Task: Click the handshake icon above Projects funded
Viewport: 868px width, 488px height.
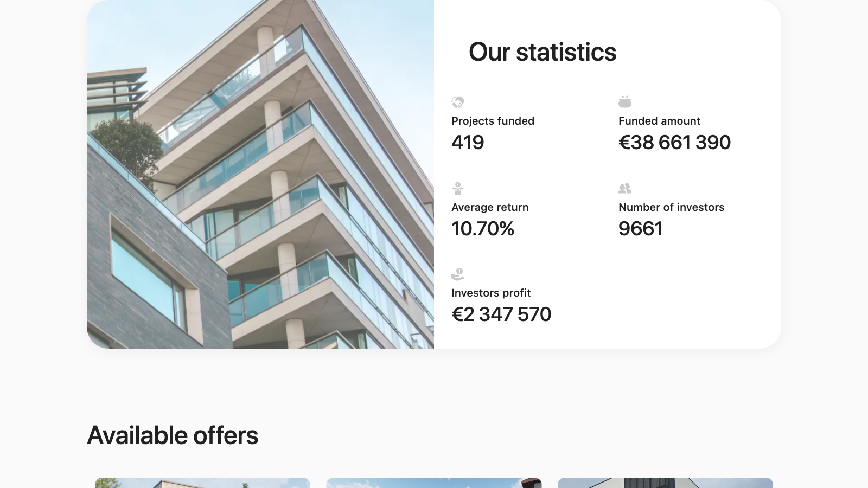Action: coord(458,102)
